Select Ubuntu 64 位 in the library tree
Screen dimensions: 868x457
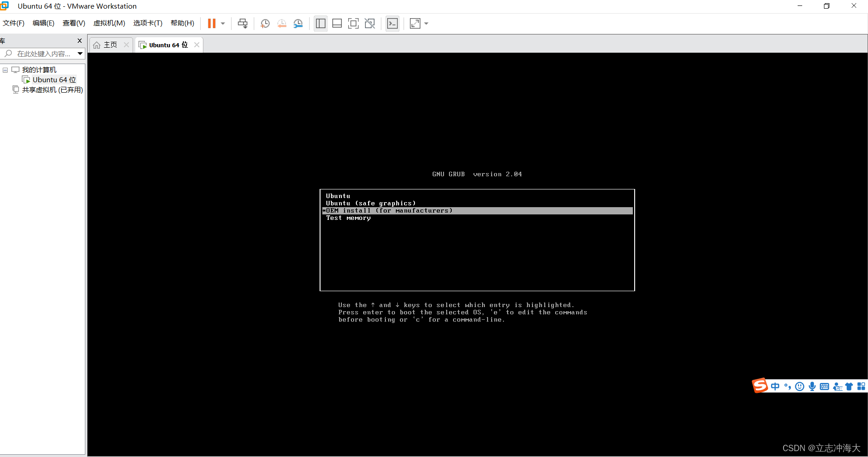[54, 80]
